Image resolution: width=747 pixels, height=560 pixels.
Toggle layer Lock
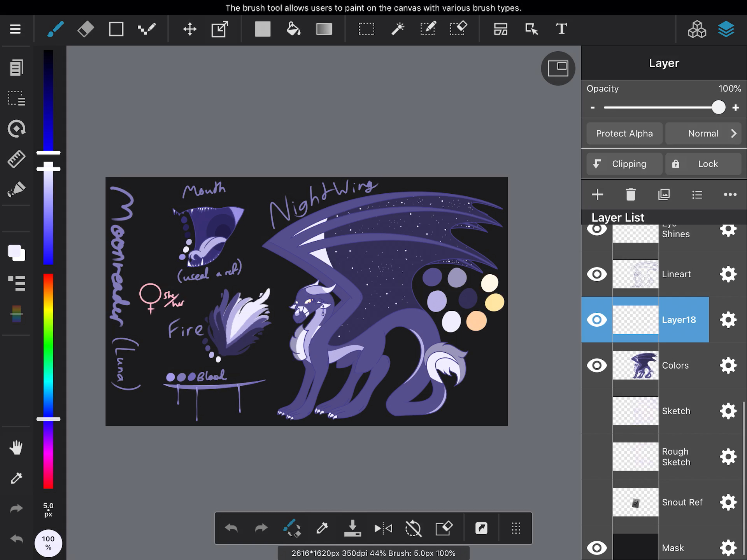tap(703, 164)
